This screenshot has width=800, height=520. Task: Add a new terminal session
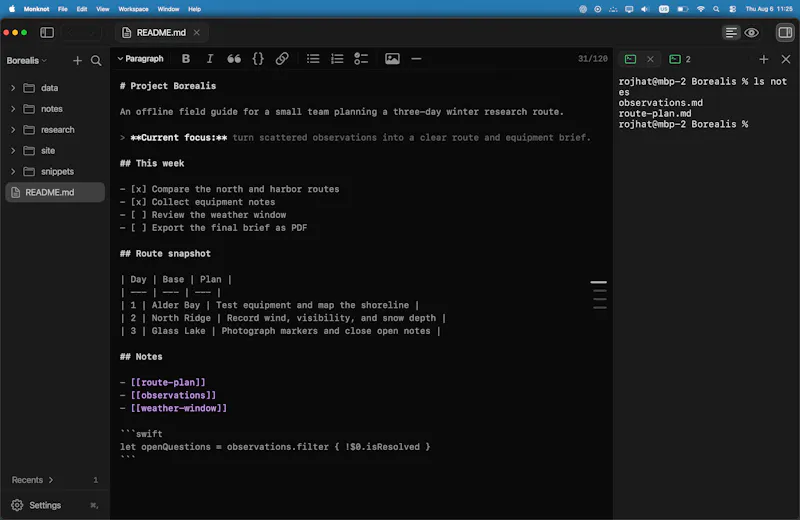click(763, 59)
